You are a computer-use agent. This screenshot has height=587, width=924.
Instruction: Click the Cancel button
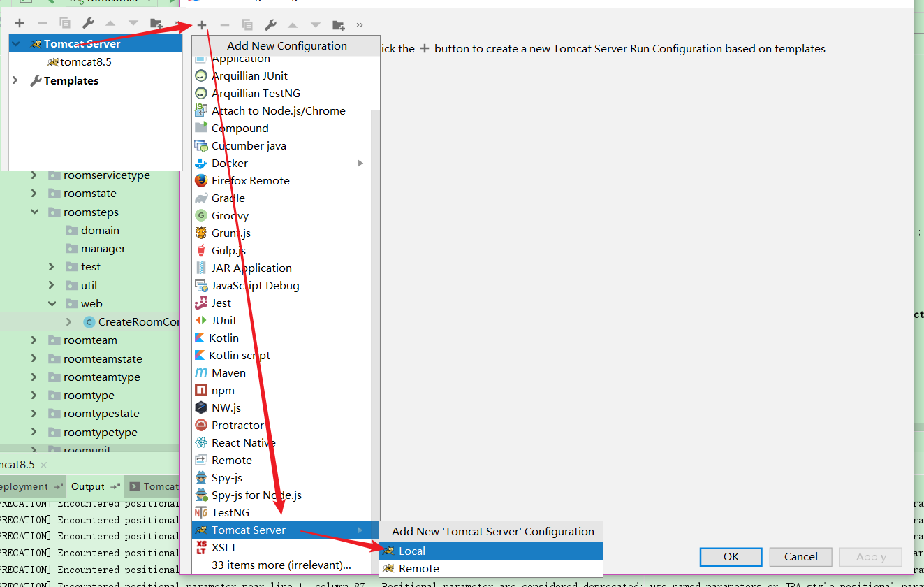point(801,556)
